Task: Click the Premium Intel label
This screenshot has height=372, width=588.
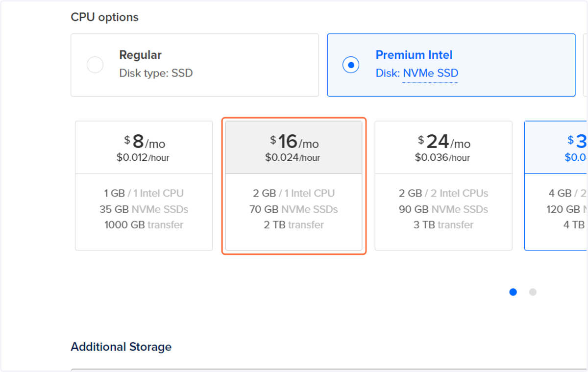Action: [x=414, y=55]
